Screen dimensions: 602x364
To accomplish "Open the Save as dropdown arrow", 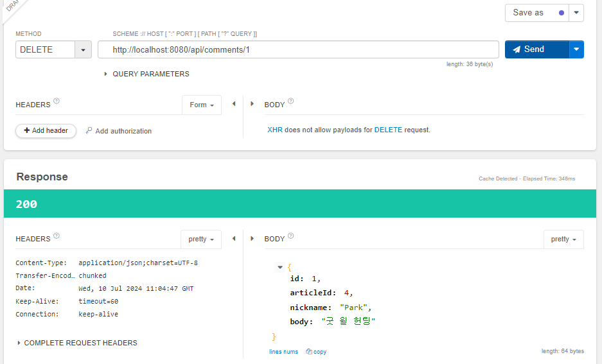I will (576, 13).
